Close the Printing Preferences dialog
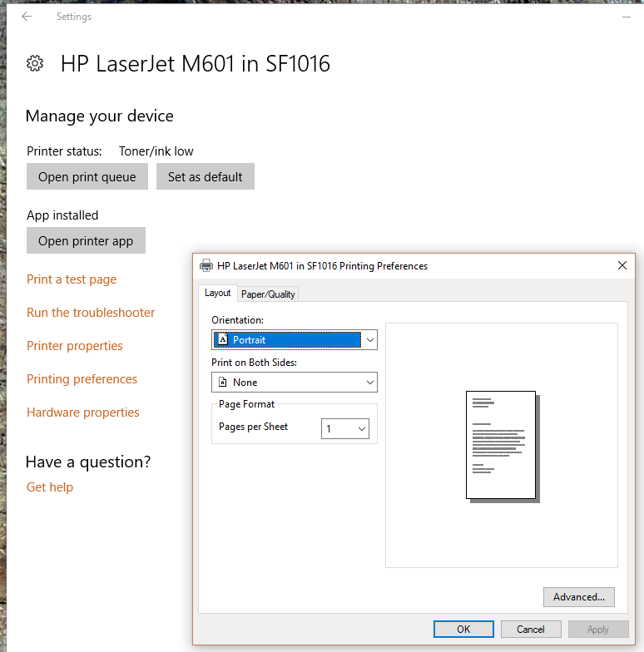 [x=622, y=265]
